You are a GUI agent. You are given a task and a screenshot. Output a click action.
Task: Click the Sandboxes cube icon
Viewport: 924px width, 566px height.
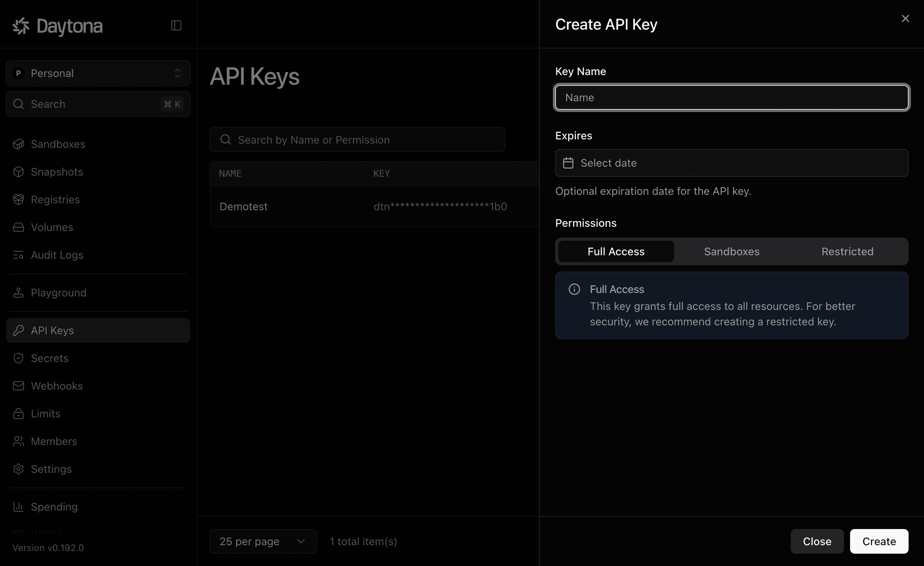[18, 144]
